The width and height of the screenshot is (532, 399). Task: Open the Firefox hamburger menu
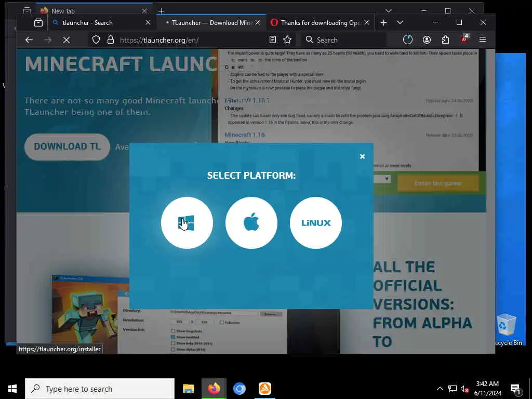coord(483,39)
